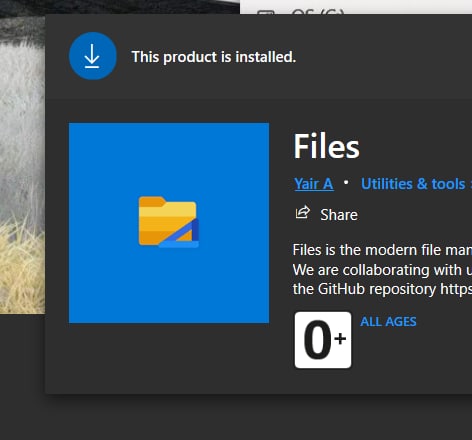Screen dimensions: 472x440
Task: Open publisher Yair A link
Action: (x=314, y=184)
